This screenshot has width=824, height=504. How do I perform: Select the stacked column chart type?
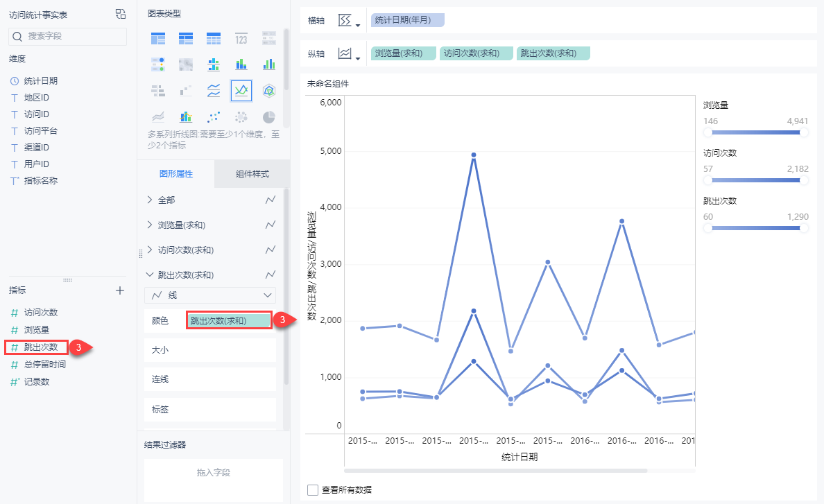[x=241, y=64]
